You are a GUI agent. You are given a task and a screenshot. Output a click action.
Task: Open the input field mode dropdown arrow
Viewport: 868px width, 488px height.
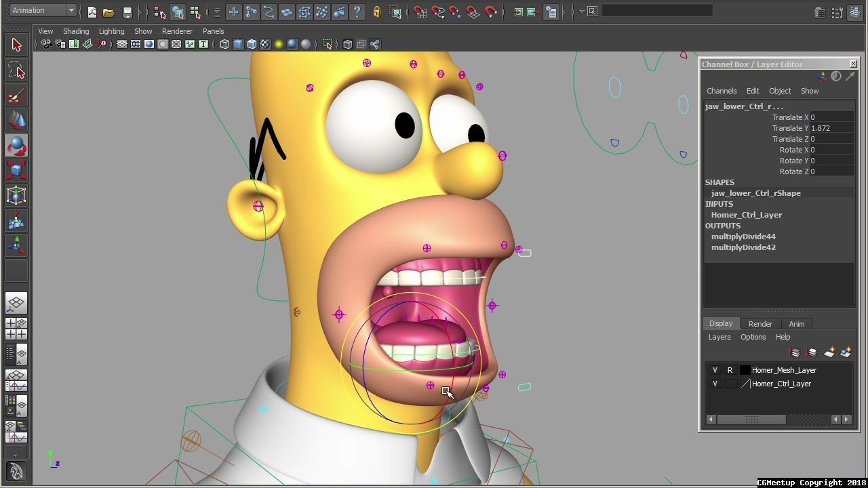[x=582, y=12]
